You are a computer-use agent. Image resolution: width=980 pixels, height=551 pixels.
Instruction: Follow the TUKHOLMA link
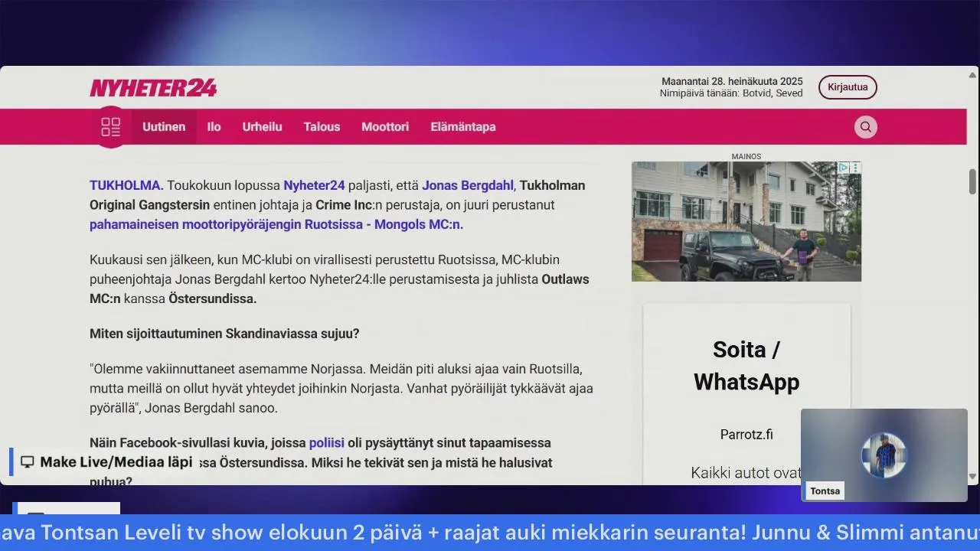[x=126, y=185]
